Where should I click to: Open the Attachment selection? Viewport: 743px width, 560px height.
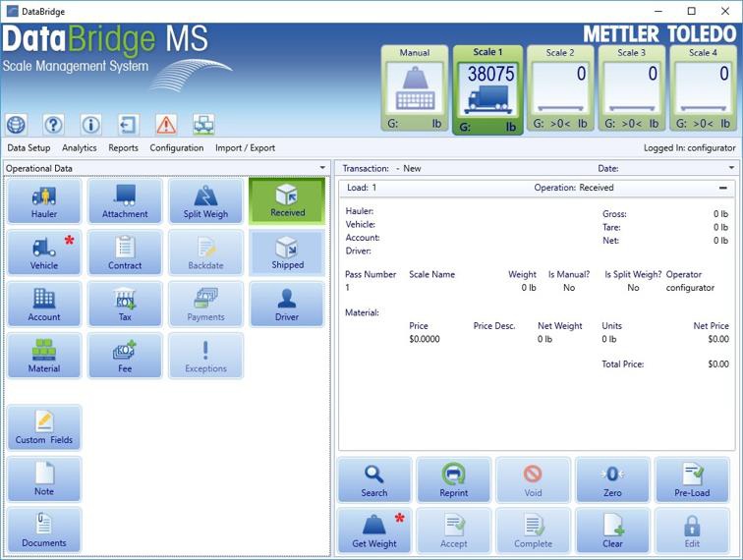click(x=125, y=200)
